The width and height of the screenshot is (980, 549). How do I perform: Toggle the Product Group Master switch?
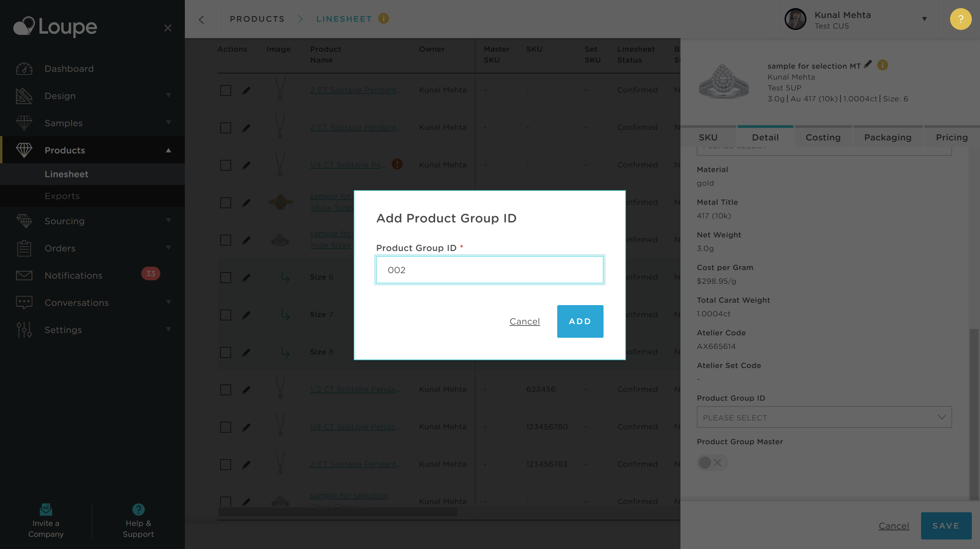pyautogui.click(x=712, y=463)
